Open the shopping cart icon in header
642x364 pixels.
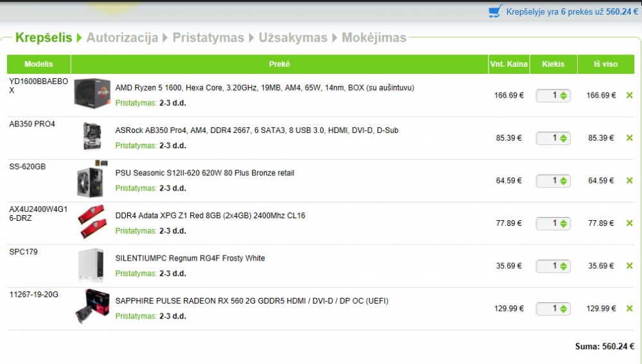point(496,12)
